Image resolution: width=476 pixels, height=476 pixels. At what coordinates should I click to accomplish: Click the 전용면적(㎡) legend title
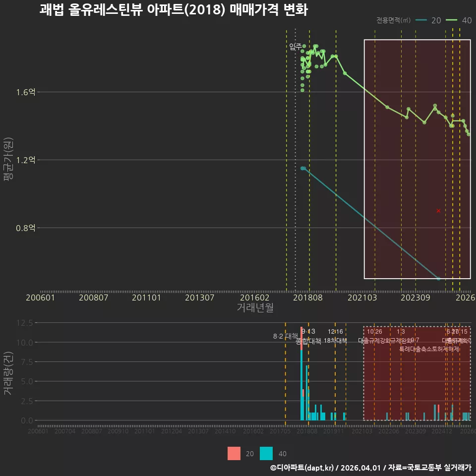393,20
